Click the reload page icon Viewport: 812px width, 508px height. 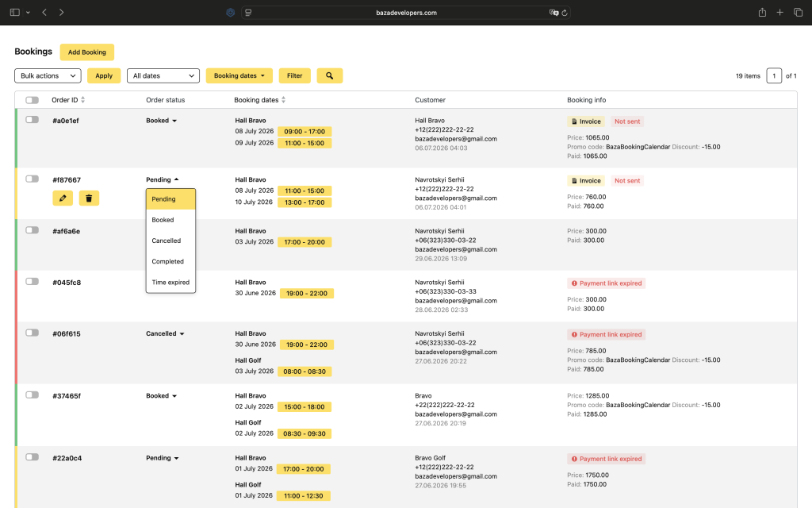coord(565,13)
